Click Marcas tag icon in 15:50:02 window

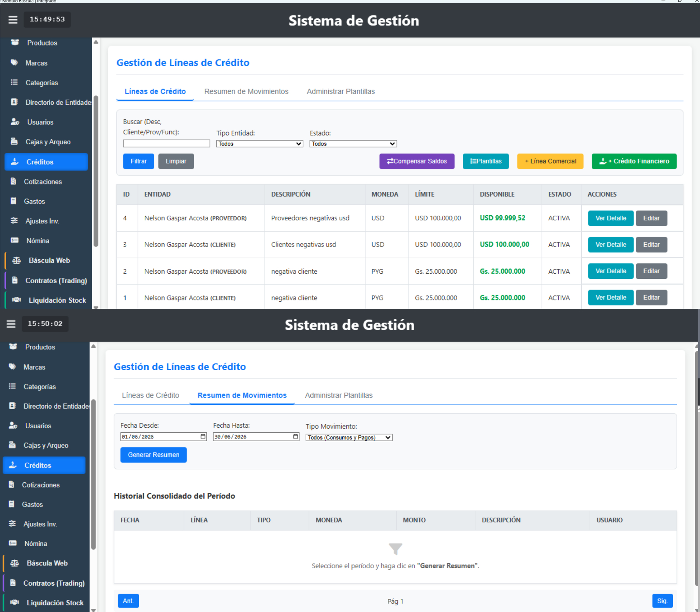(x=12, y=367)
